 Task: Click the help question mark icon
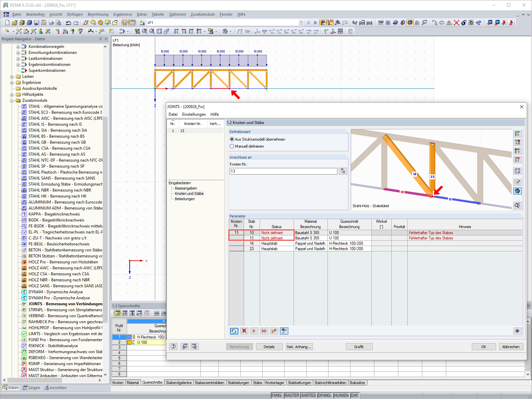coord(173,346)
